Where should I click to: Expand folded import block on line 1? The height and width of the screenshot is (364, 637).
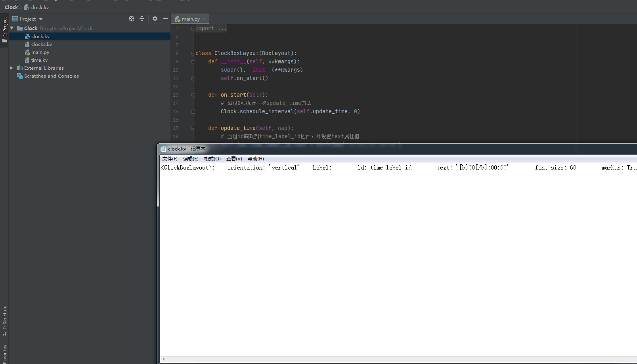(193, 29)
